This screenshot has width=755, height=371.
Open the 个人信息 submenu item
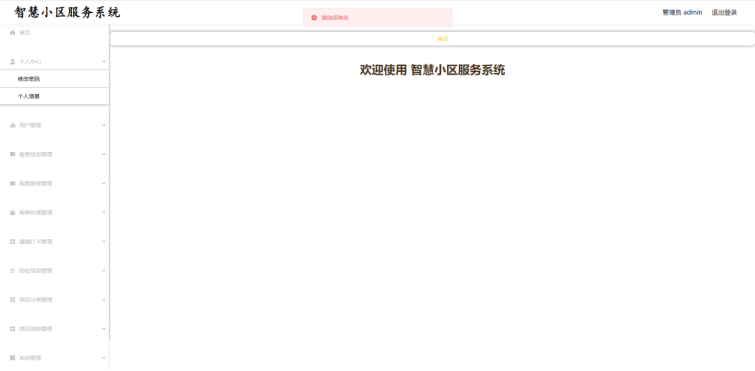click(54, 96)
